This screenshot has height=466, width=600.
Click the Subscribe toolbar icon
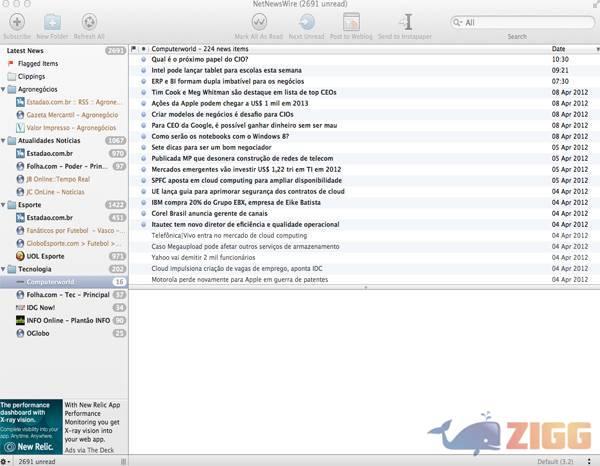click(x=17, y=22)
